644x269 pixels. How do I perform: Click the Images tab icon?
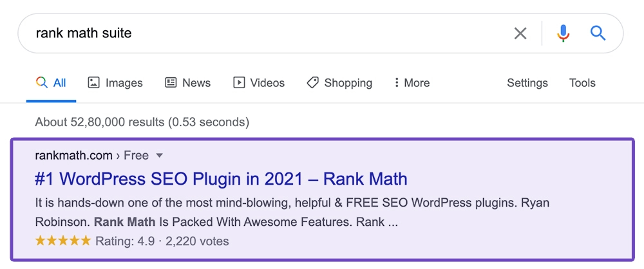coord(93,82)
